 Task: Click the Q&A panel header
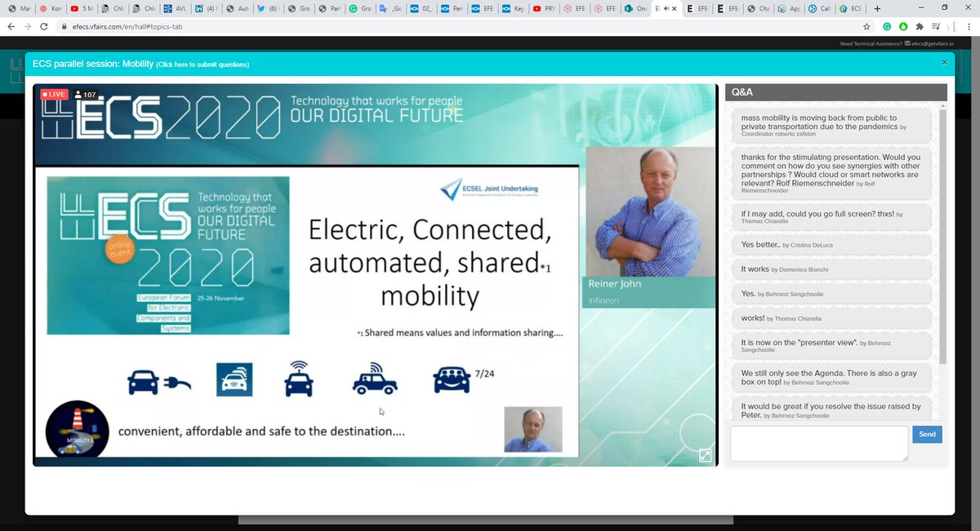click(835, 92)
